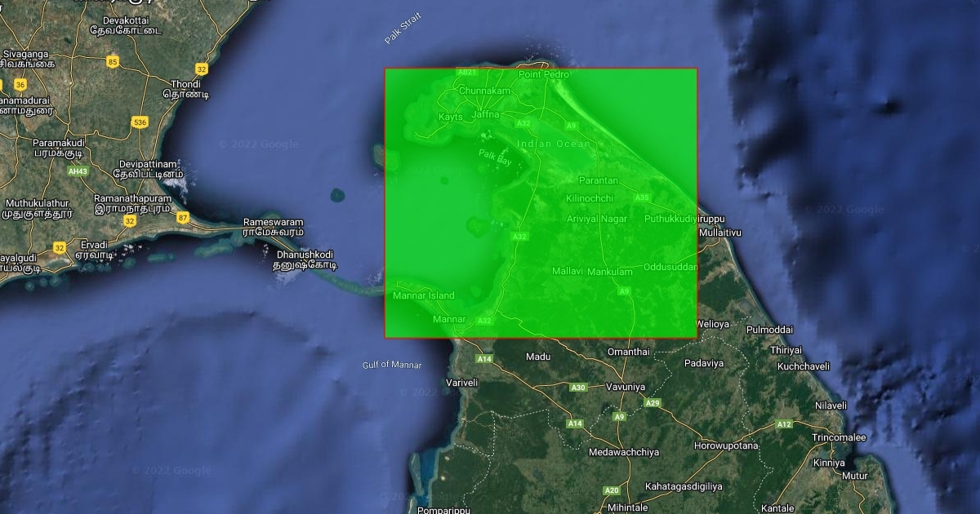Click the Palk Strait water label

[x=403, y=28]
